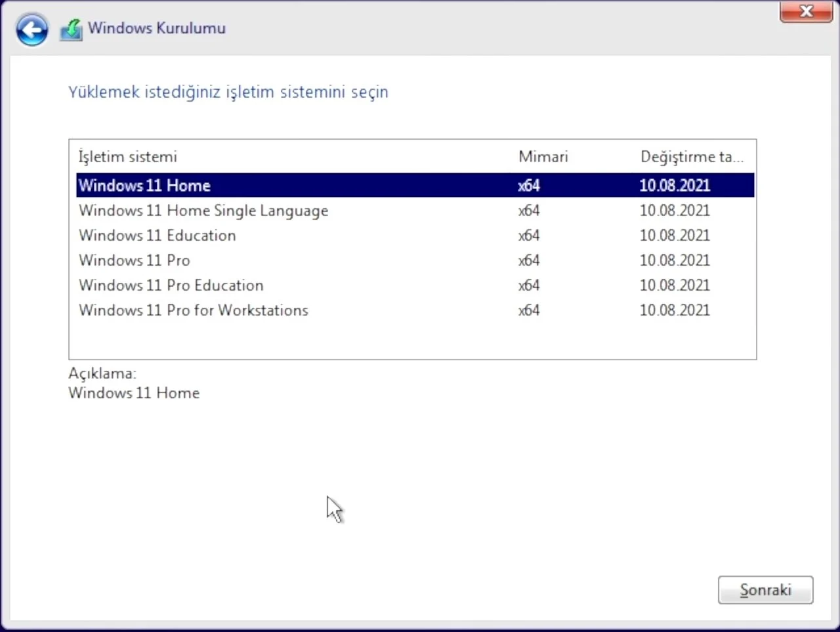Click x64 in Pro for Workstations row
This screenshot has height=632, width=840.
click(529, 310)
